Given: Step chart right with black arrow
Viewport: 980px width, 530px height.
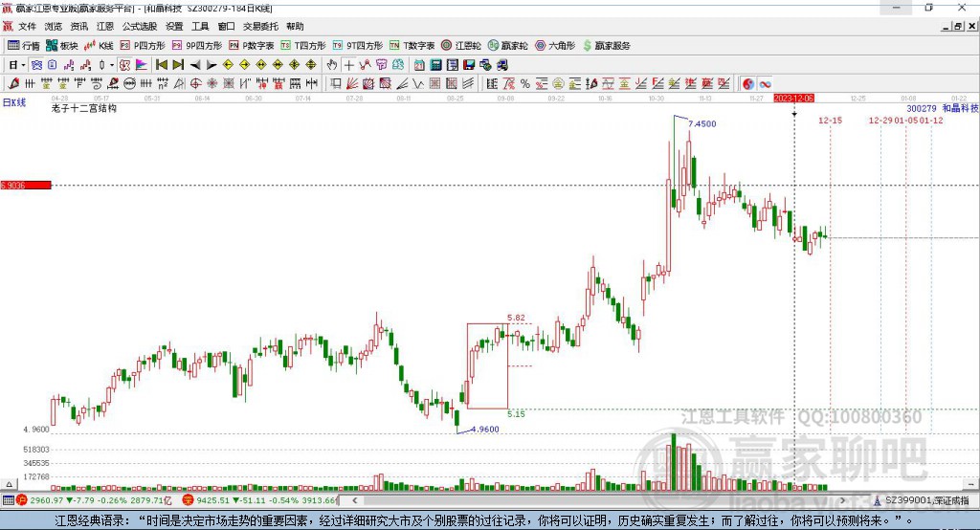Looking at the screenshot, I should (x=212, y=65).
